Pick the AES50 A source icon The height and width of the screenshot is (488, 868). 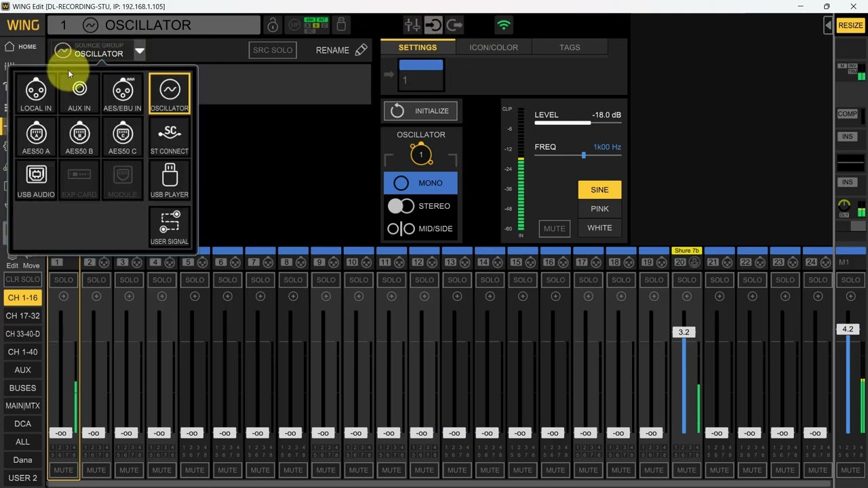click(36, 138)
